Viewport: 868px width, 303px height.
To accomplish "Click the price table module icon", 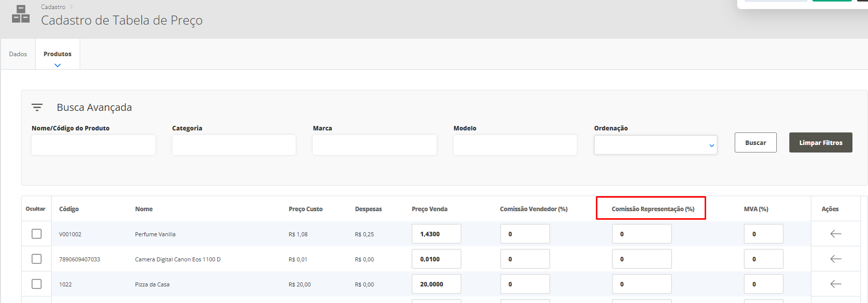I will pyautogui.click(x=21, y=14).
